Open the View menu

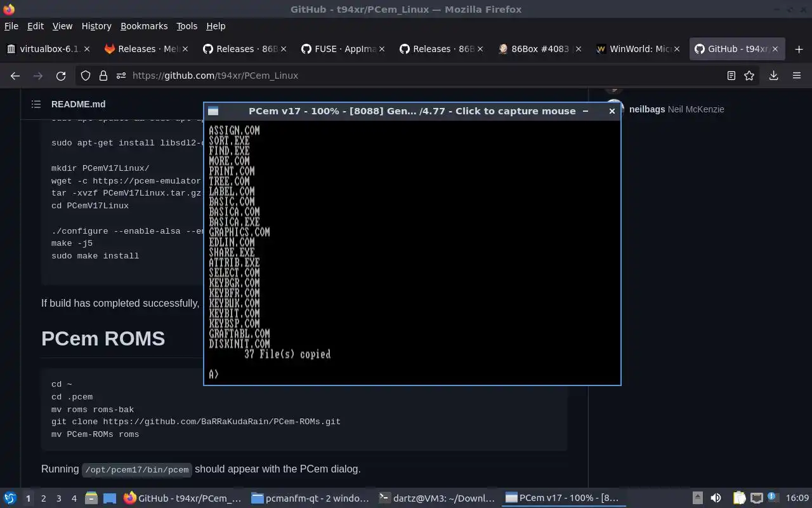[x=62, y=26]
